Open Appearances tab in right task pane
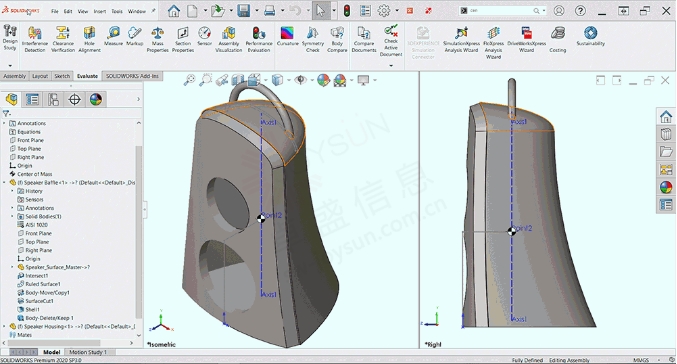This screenshot has height=364, width=677. [666, 187]
